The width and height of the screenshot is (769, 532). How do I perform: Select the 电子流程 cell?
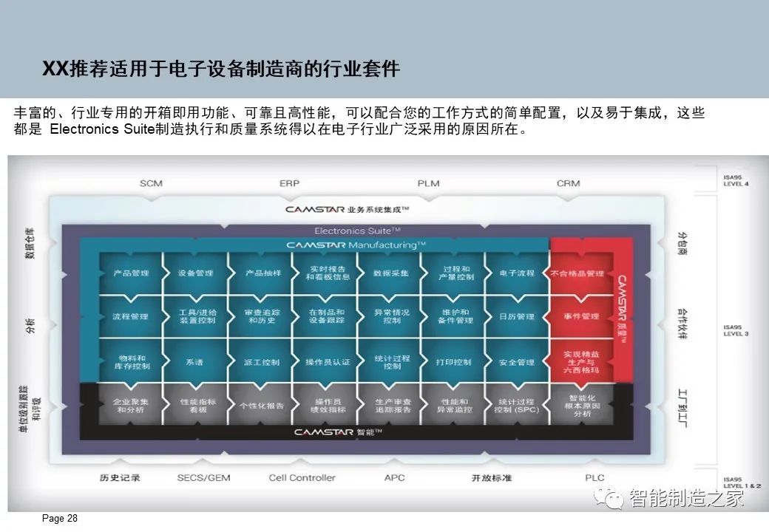[518, 273]
